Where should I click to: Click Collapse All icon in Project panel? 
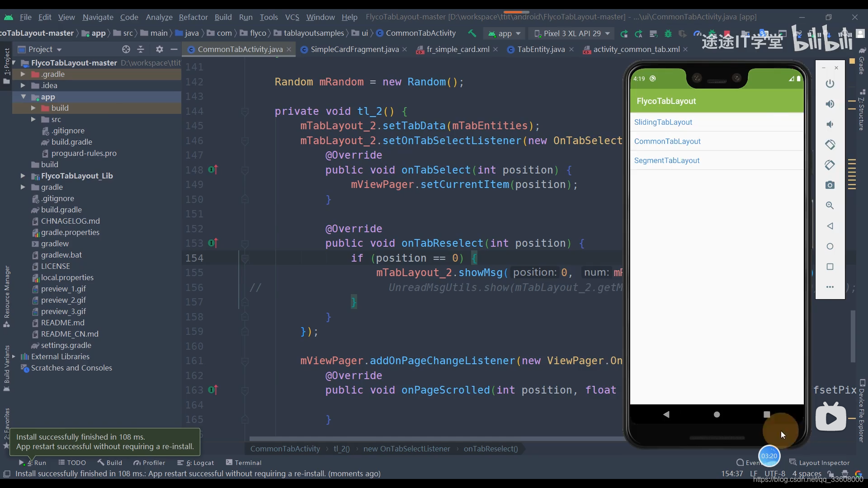[141, 49]
